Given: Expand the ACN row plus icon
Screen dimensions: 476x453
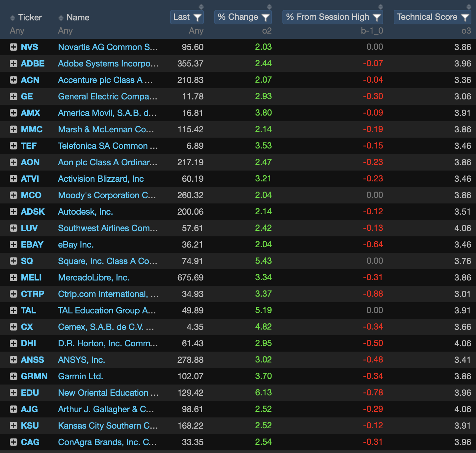Looking at the screenshot, I should coord(13,80).
